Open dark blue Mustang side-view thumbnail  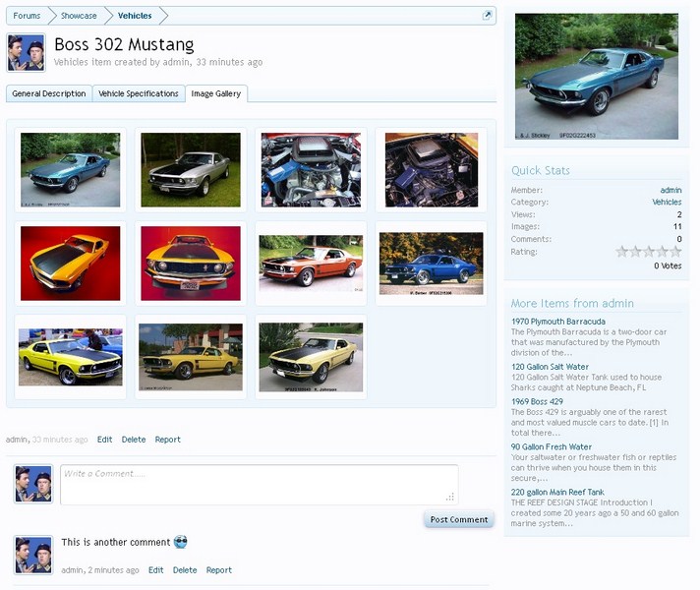pos(432,264)
